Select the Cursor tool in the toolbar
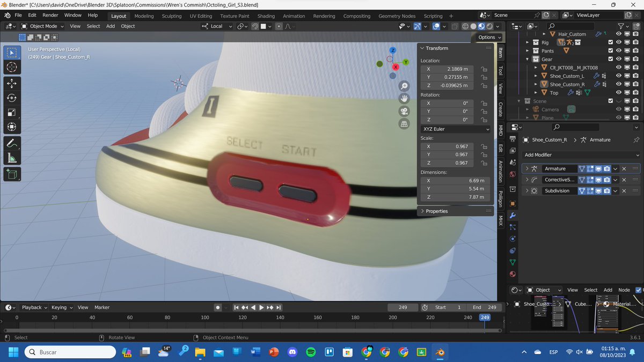644x362 pixels. point(12,67)
